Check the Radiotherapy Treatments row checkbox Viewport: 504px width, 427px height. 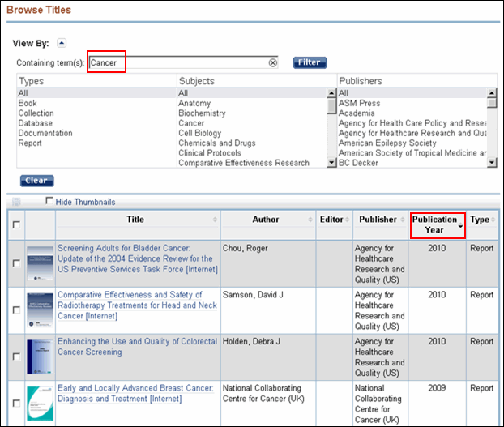[16, 310]
